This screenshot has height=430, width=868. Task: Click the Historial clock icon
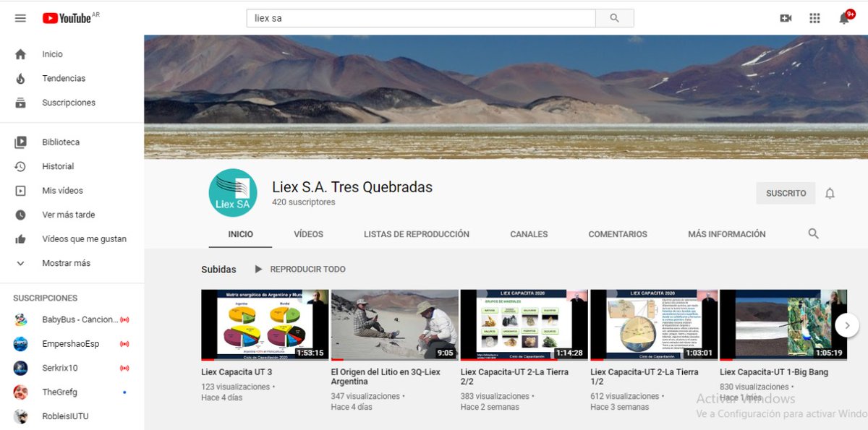[x=20, y=166]
